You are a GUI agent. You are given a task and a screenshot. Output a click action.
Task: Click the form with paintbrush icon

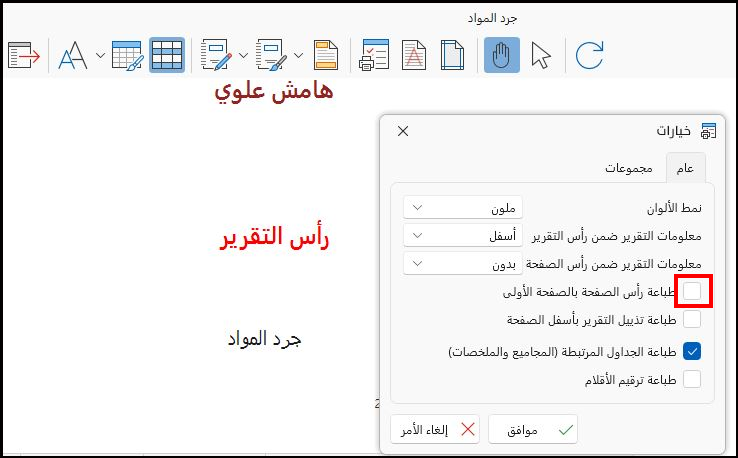pos(271,55)
